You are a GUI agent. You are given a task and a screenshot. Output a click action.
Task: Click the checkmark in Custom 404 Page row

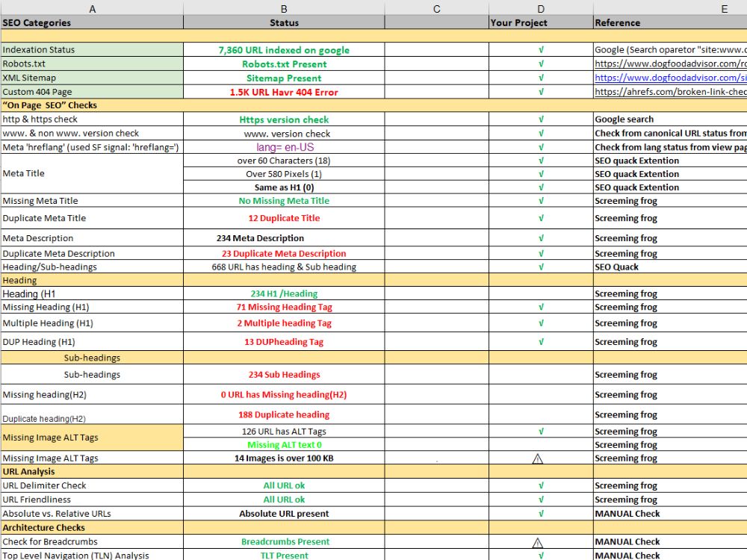541,92
